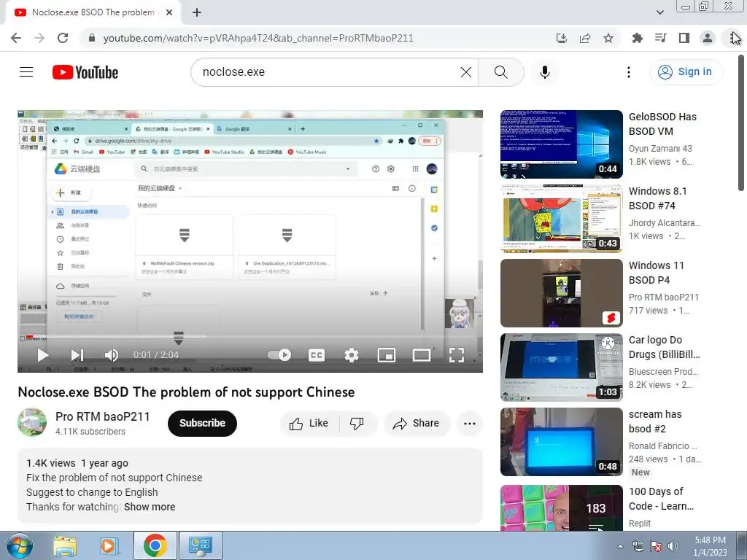Launch Windows Media Player from taskbar
The height and width of the screenshot is (560, 747).
[108, 545]
